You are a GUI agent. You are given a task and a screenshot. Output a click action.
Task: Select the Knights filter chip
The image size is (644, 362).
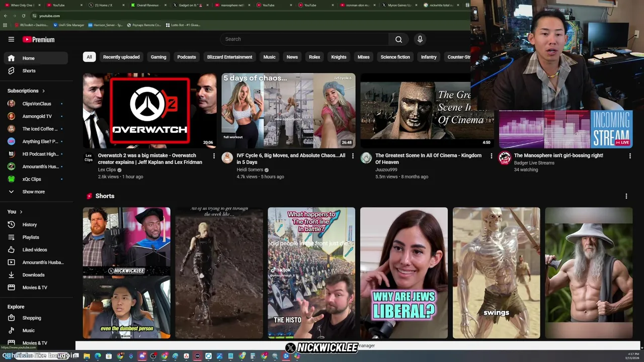tap(339, 57)
